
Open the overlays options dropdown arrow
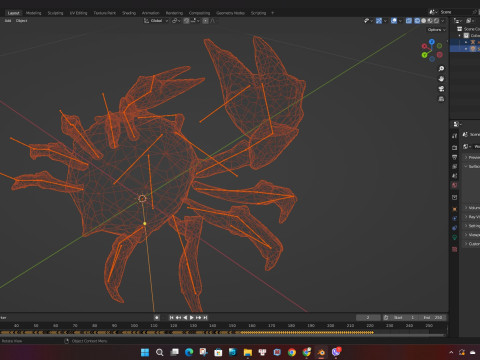coord(400,21)
